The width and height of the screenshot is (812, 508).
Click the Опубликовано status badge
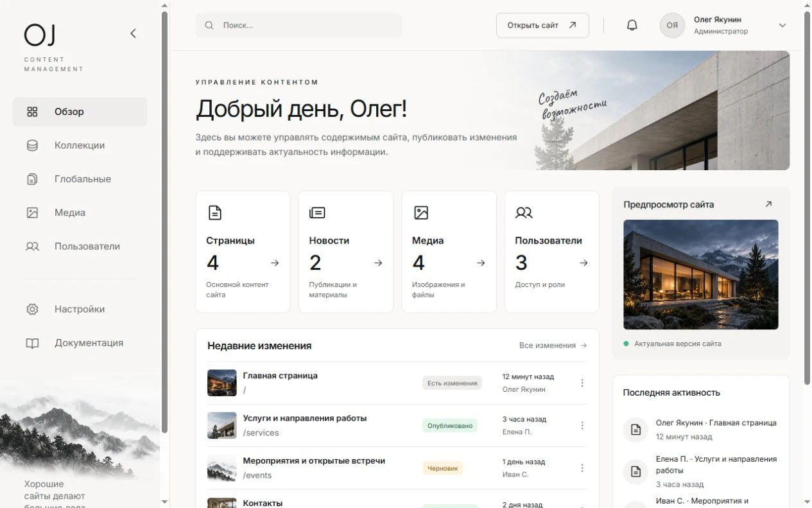[450, 426]
